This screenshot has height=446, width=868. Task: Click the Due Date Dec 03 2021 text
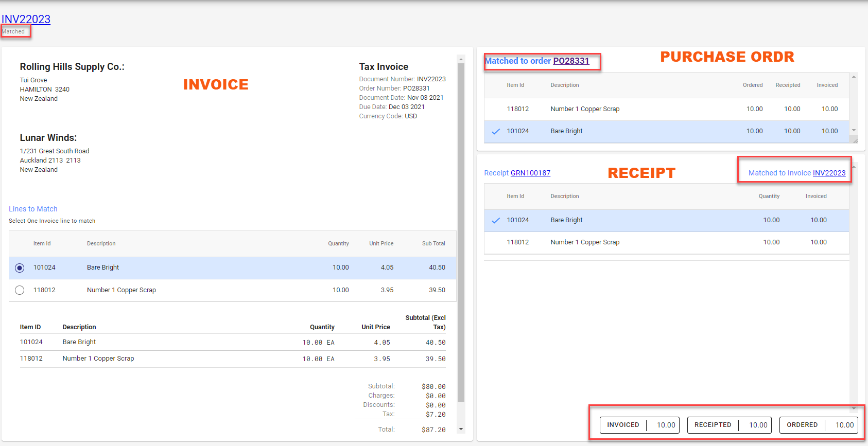pos(392,107)
